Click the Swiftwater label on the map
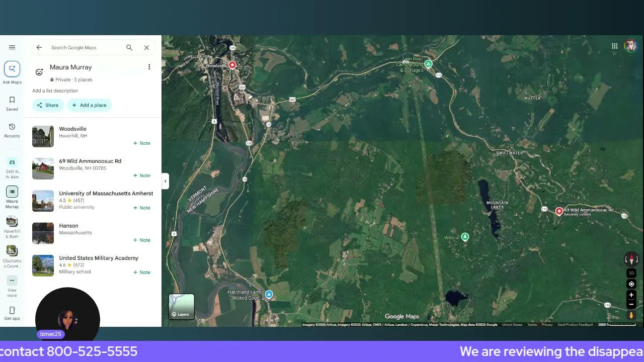The width and height of the screenshot is (644, 362). (510, 153)
